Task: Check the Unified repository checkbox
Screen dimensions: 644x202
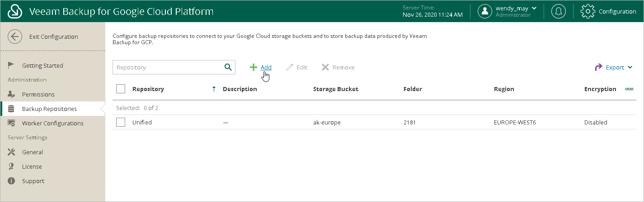Action: (121, 122)
